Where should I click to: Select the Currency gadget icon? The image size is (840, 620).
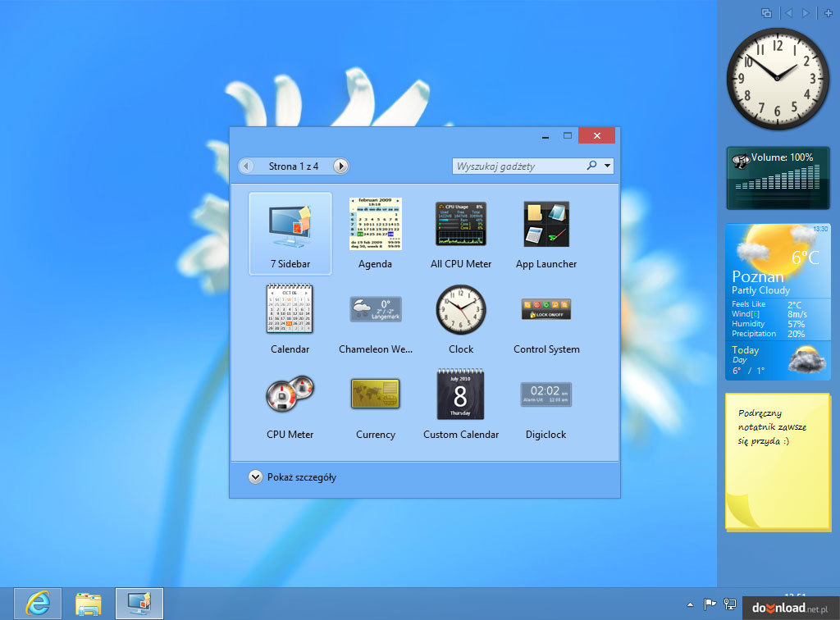click(x=375, y=394)
